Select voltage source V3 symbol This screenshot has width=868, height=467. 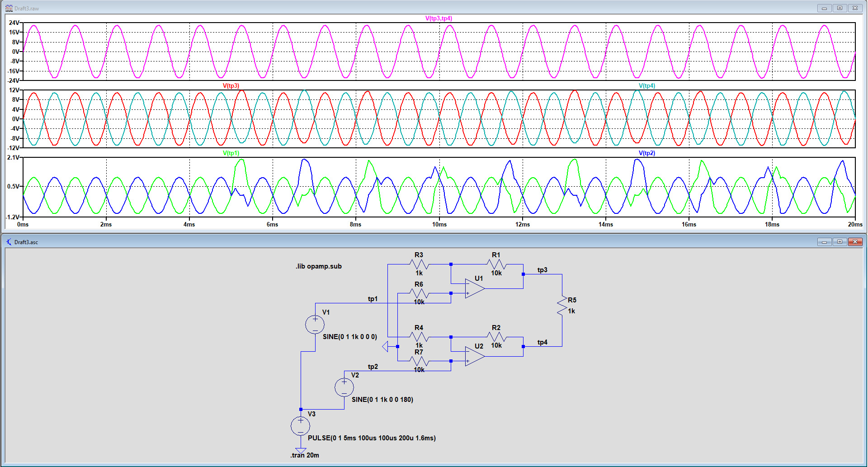click(x=301, y=426)
